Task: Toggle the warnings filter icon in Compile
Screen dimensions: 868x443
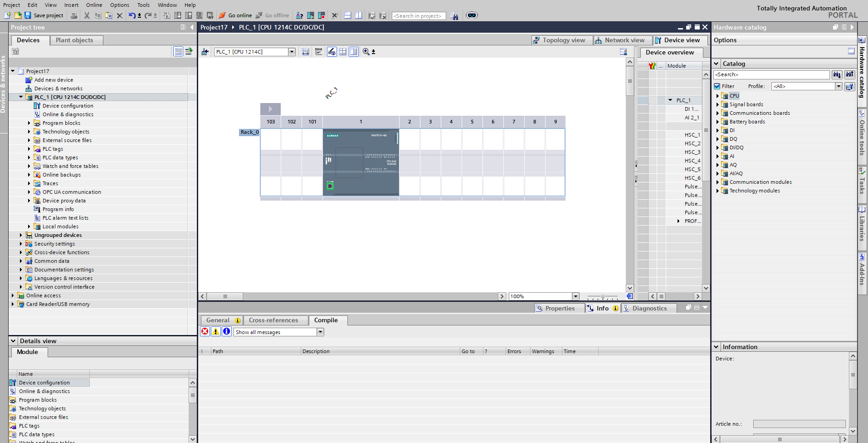Action: pyautogui.click(x=216, y=332)
